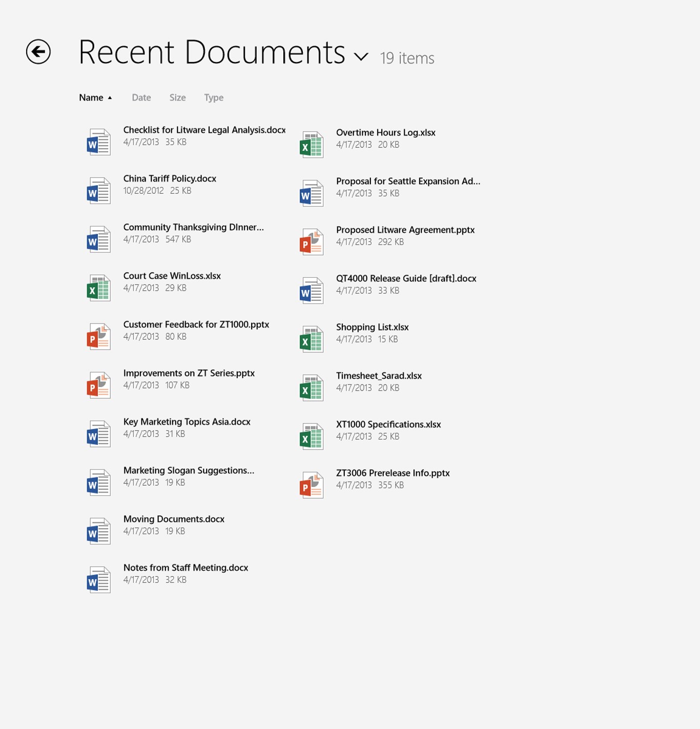Expand the truncated Proposal for Seattle Expansion title
700x729 pixels.
(408, 181)
